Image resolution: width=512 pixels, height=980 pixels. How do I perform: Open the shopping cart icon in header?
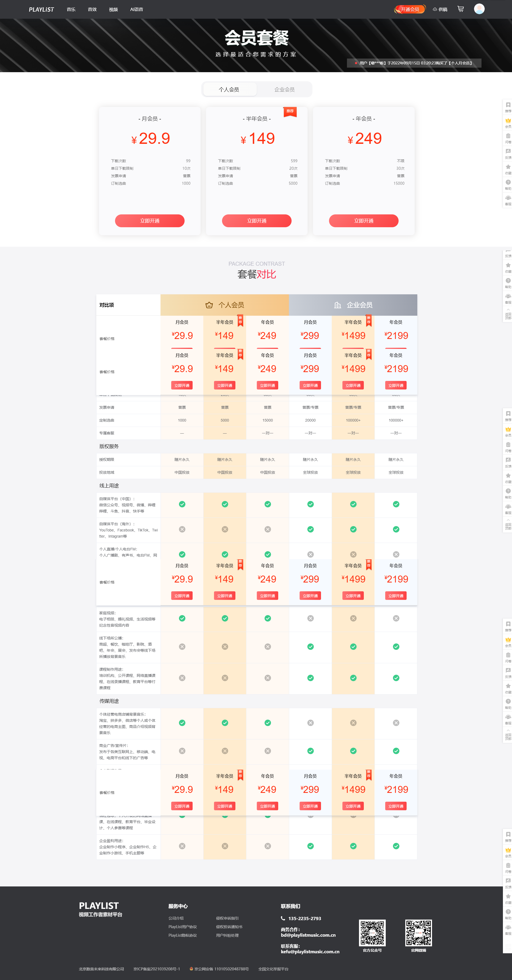pyautogui.click(x=461, y=9)
